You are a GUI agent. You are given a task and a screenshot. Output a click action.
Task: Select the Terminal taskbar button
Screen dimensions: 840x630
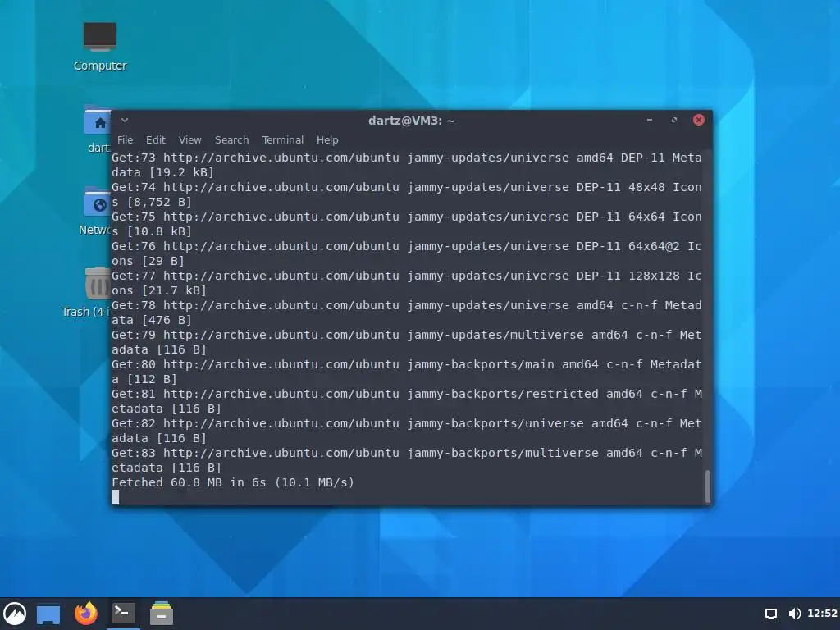tap(124, 613)
